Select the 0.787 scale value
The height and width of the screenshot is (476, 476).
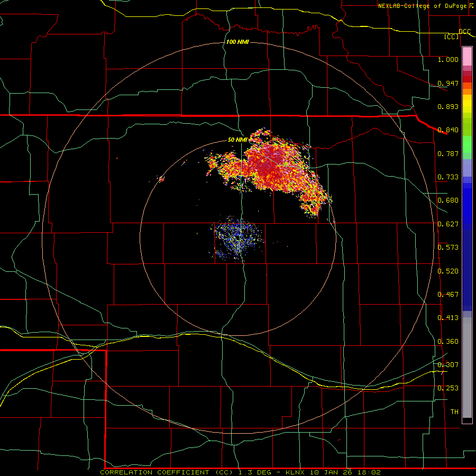coord(448,153)
